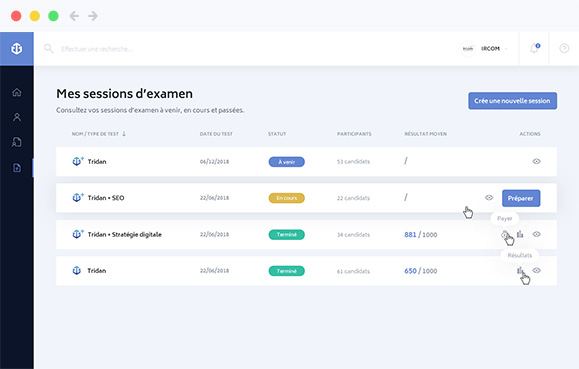The width and height of the screenshot is (579, 369).
Task: Focus the 'Effectuer une recherche' search field
Action: 97,49
